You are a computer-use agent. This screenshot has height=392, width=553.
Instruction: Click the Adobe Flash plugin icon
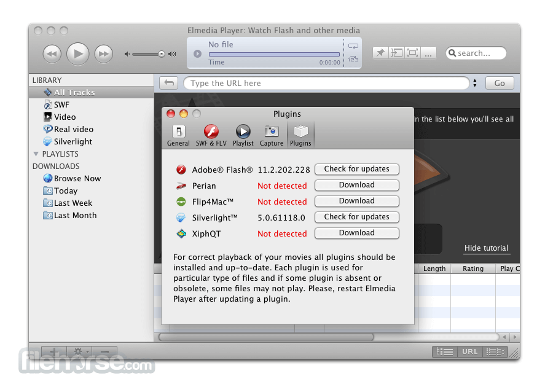[x=181, y=170]
